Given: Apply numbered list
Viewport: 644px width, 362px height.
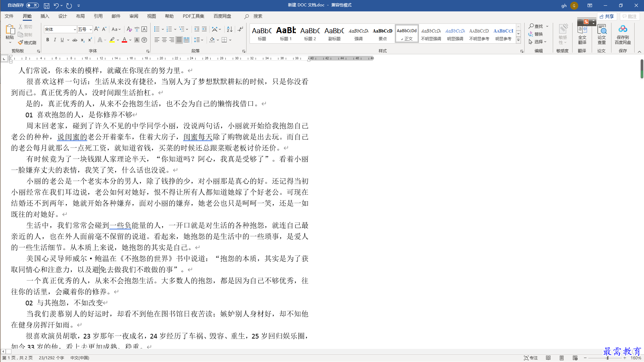Looking at the screenshot, I should point(169,29).
